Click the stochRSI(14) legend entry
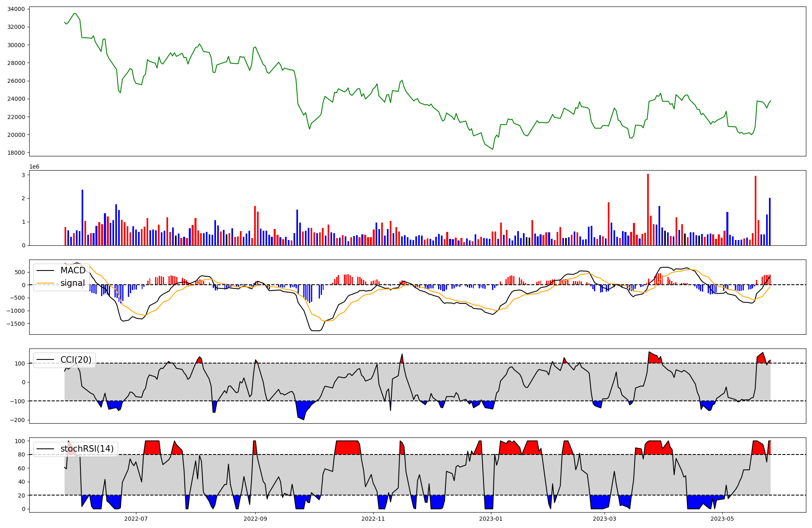This screenshot has width=812, height=528. coord(87,449)
